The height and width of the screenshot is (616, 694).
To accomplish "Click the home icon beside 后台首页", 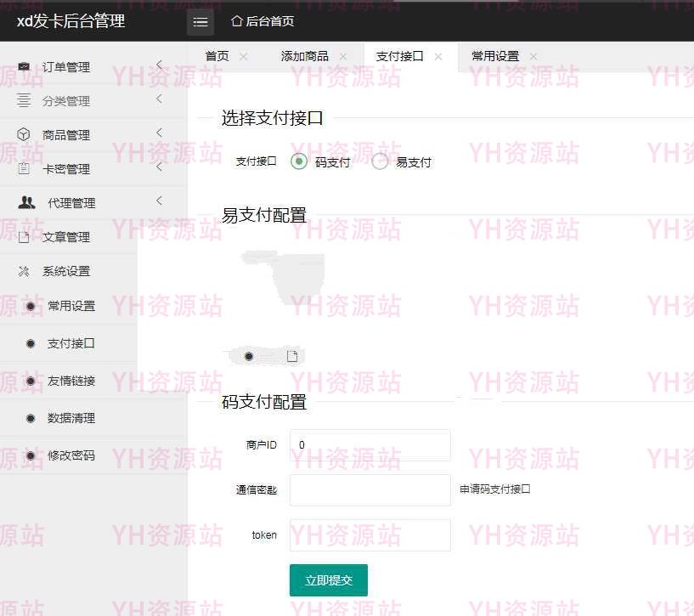I will click(x=237, y=21).
